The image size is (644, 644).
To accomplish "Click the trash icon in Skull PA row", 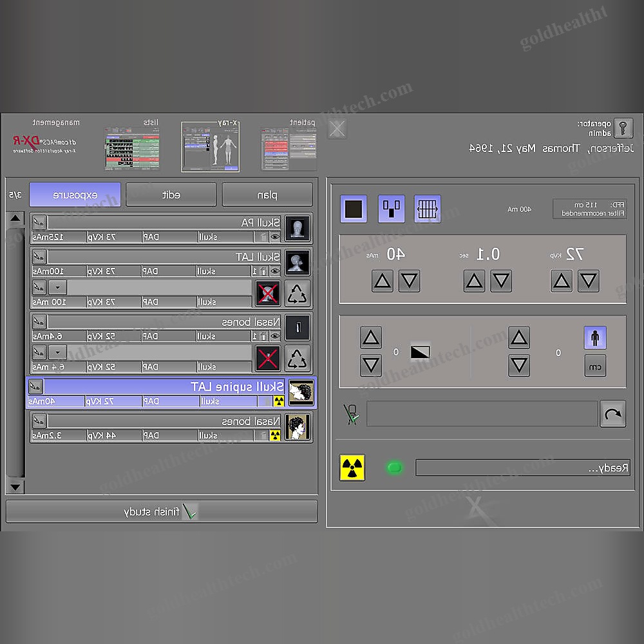I will pyautogui.click(x=263, y=236).
